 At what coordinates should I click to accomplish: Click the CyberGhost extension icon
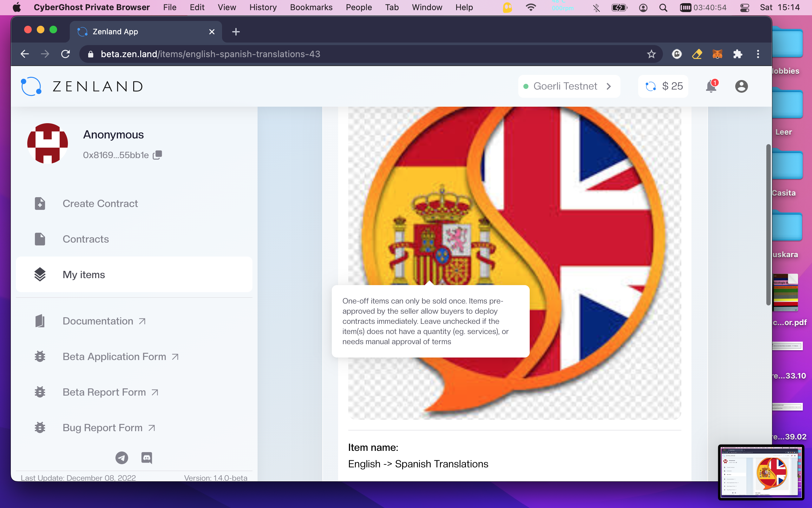677,54
